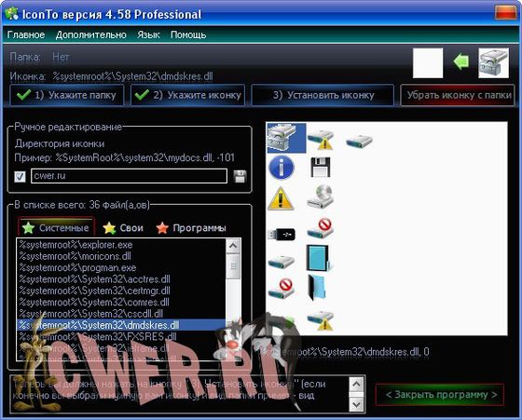522x420 pixels.
Task: Click the hint box scroll down arrow
Action: click(356, 405)
